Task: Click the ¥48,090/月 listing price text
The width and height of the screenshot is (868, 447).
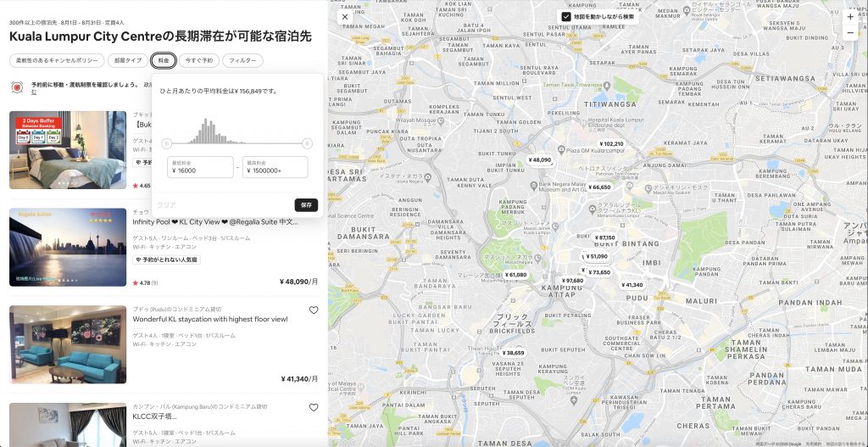Action: coord(299,282)
